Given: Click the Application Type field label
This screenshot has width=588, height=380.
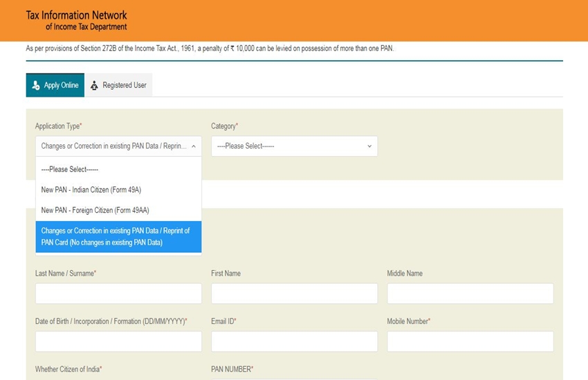Looking at the screenshot, I should pyautogui.click(x=58, y=126).
